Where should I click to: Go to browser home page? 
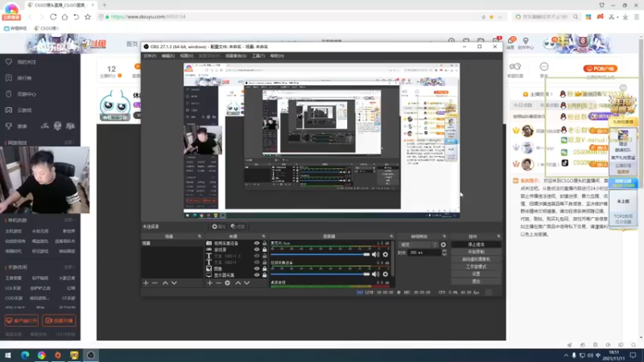[x=64, y=17]
